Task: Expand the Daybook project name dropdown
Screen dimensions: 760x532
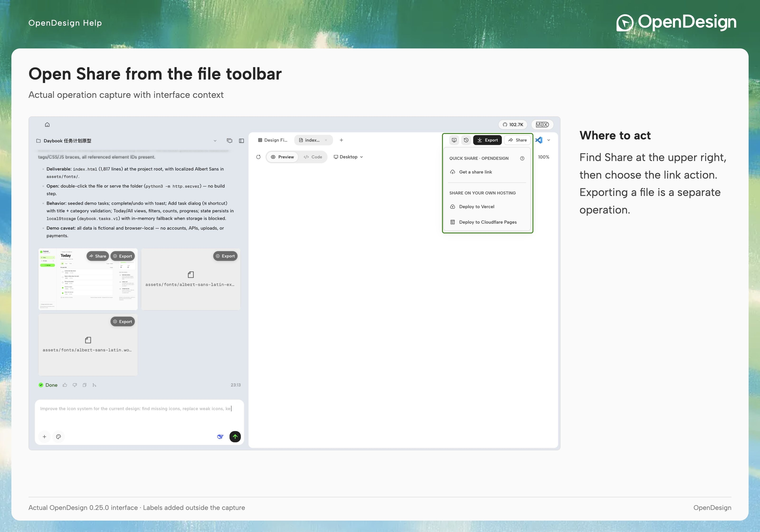Action: [215, 141]
